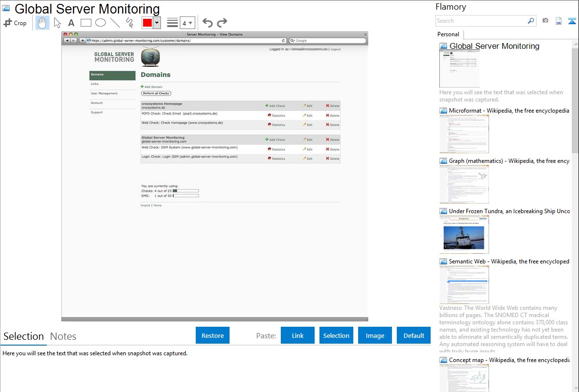Viewport: 579px width, 392px height.
Task: Redo the last undone action
Action: [222, 23]
